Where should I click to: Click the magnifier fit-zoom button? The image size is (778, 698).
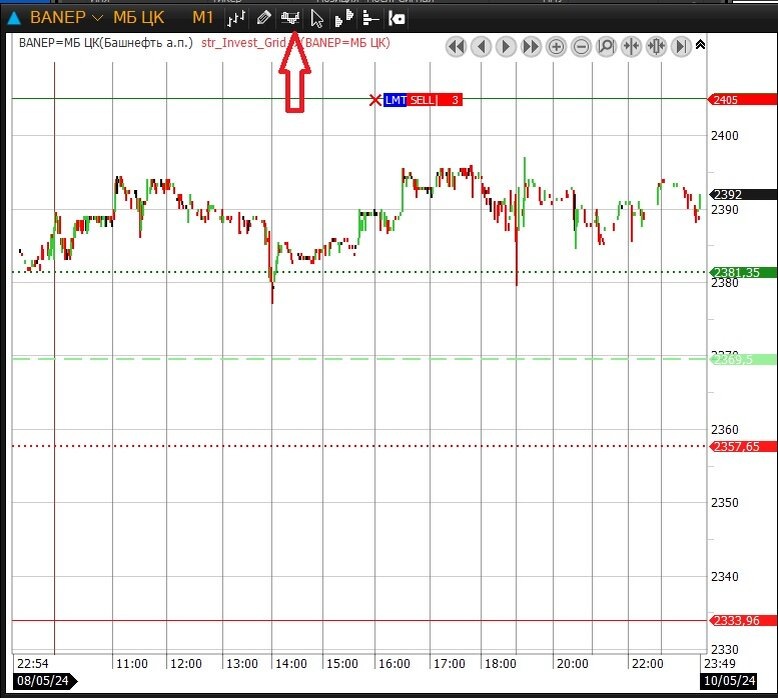pos(606,47)
